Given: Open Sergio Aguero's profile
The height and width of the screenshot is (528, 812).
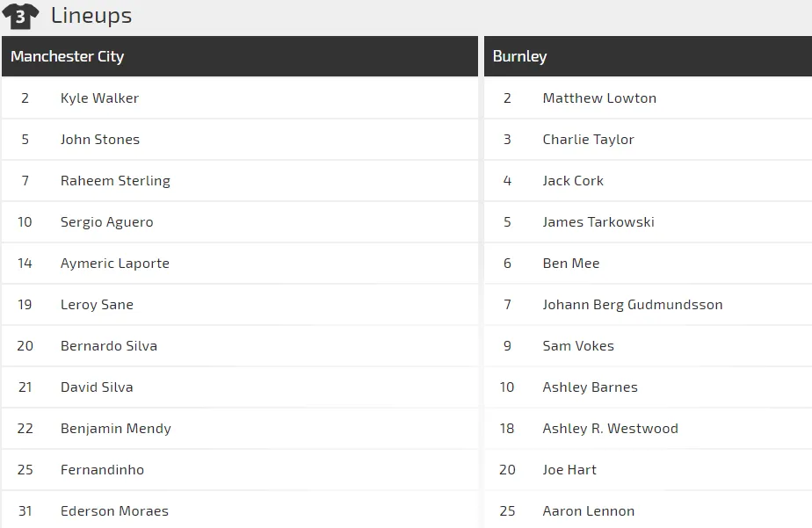Looking at the screenshot, I should pyautogui.click(x=106, y=222).
